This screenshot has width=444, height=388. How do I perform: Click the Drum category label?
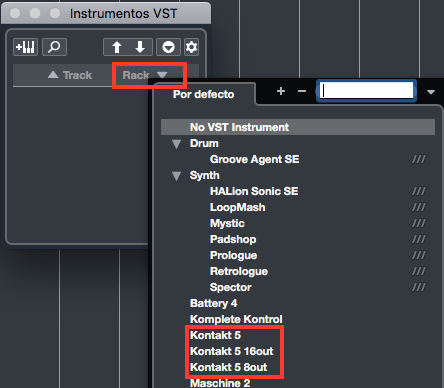point(204,143)
